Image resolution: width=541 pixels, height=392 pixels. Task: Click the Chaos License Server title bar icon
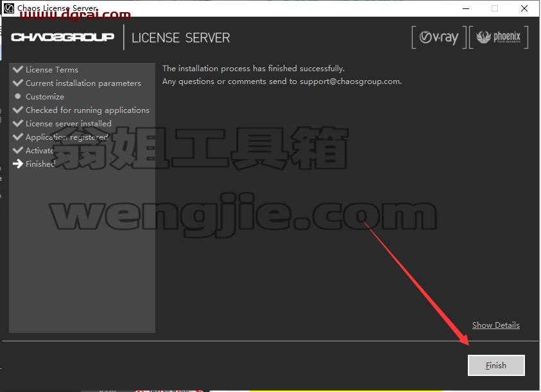tap(9, 8)
